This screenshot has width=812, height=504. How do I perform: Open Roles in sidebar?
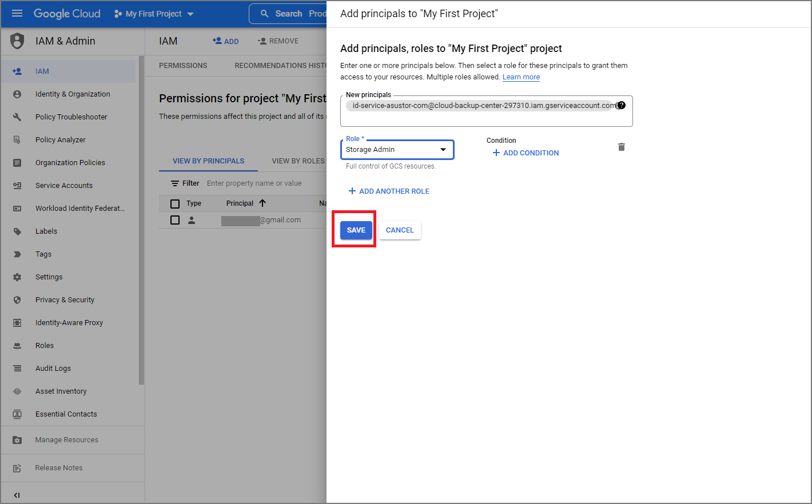click(45, 346)
